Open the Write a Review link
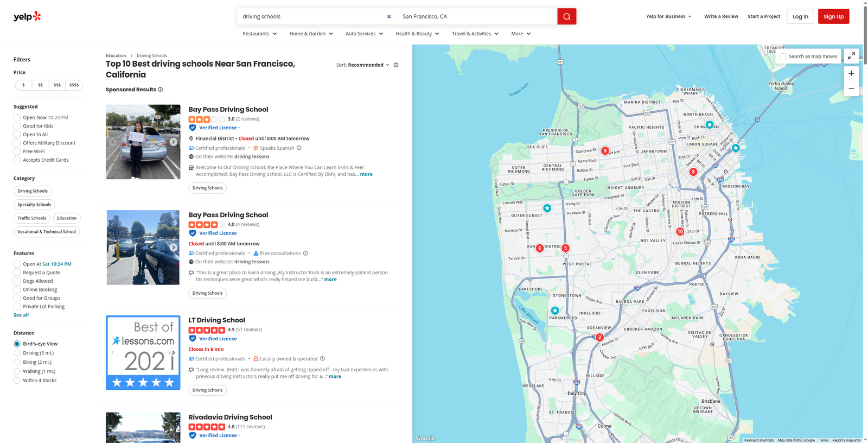This screenshot has height=443, width=868. [721, 16]
